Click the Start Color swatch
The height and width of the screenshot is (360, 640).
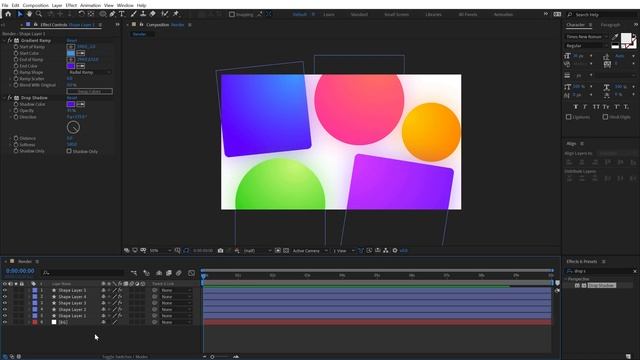coord(71,53)
